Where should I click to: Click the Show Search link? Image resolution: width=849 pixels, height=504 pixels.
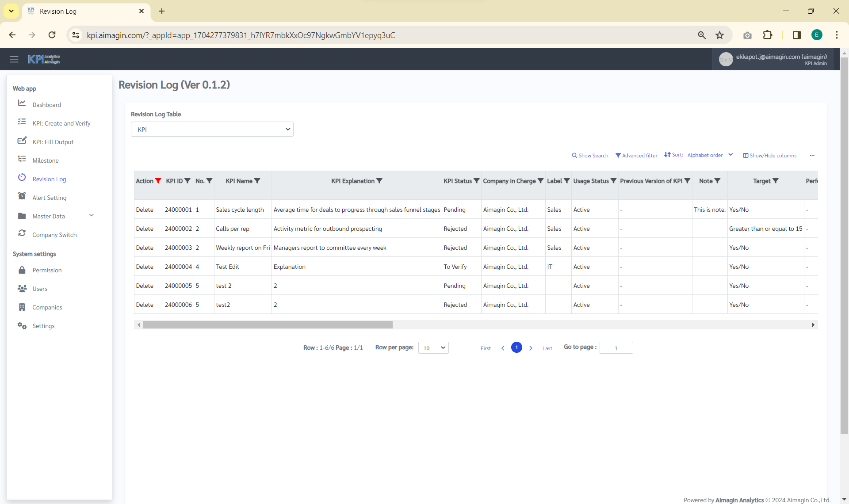(590, 156)
